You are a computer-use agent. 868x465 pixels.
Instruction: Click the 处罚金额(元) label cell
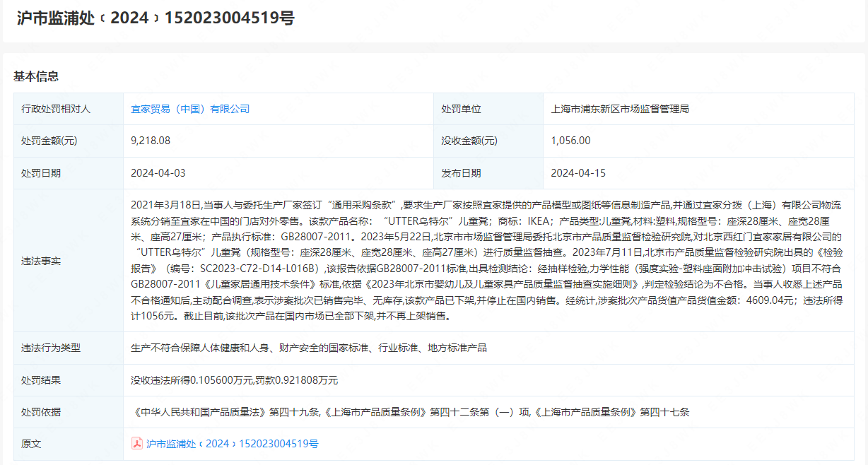point(68,141)
